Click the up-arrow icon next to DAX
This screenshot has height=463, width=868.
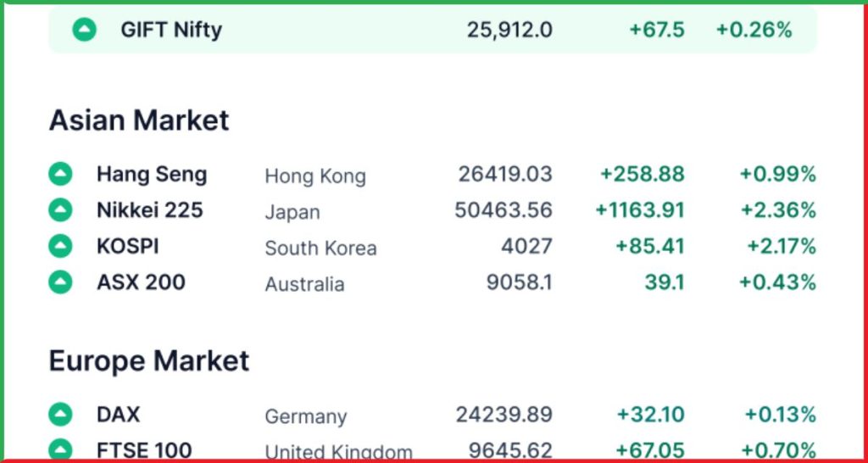[60, 415]
